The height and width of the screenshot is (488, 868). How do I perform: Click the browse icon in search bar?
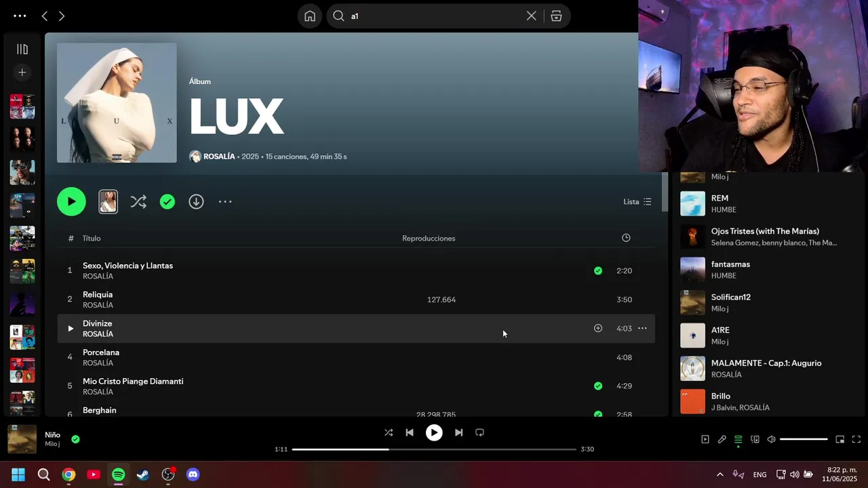(556, 16)
